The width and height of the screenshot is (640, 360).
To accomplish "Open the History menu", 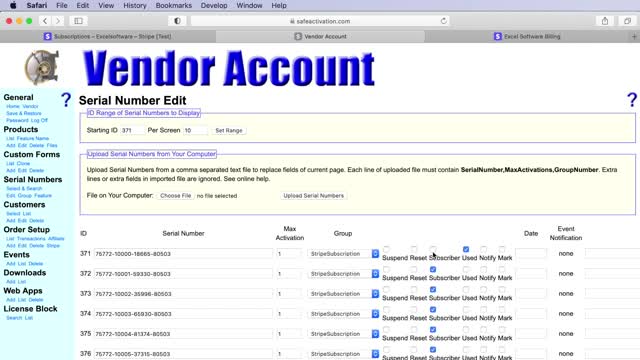I will pyautogui.click(x=135, y=5).
